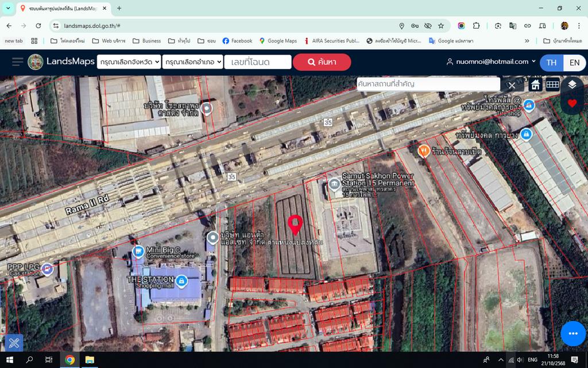Expand the district selection dropdown
588x368 pixels.
[192, 62]
